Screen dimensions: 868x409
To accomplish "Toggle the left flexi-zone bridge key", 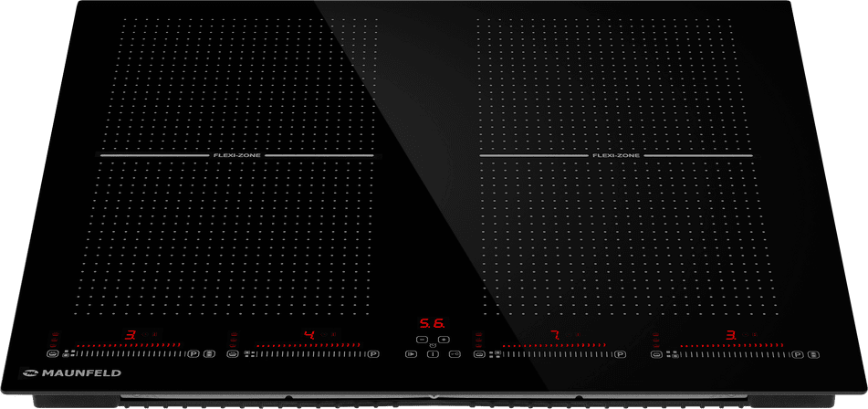I will (210, 353).
